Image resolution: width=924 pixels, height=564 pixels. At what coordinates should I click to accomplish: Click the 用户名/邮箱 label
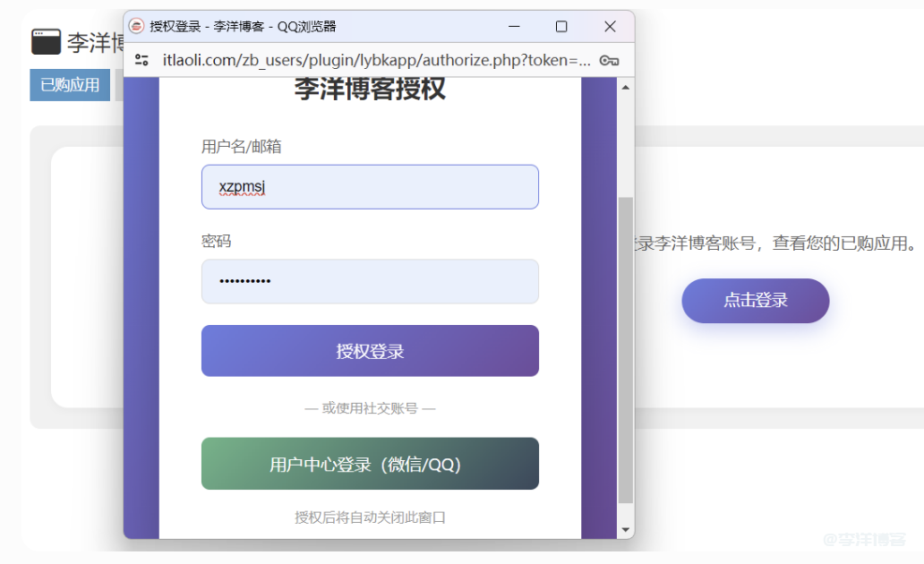(241, 146)
